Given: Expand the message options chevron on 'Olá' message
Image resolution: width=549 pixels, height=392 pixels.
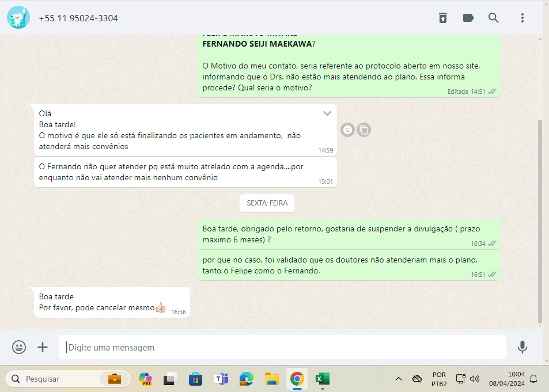Looking at the screenshot, I should point(327,113).
